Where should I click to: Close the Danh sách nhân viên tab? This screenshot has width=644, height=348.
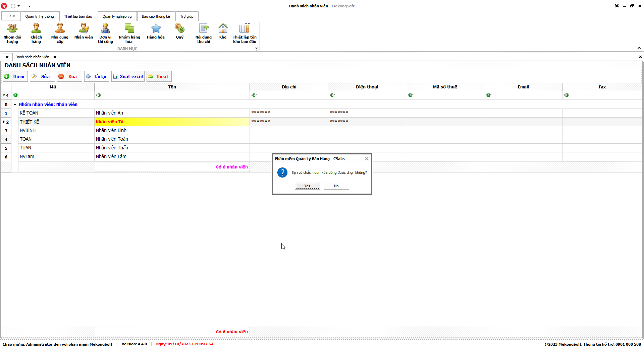click(55, 57)
